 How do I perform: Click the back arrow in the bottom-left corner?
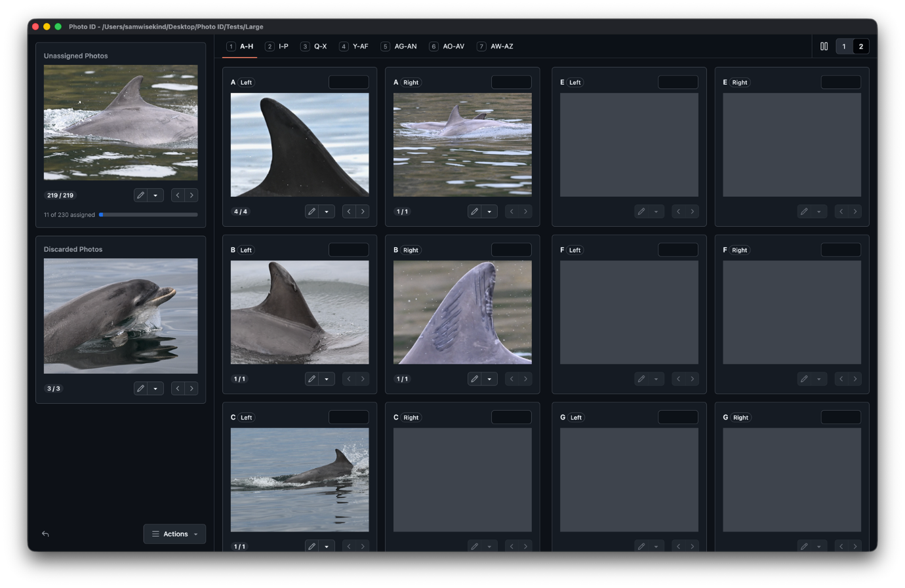point(45,534)
